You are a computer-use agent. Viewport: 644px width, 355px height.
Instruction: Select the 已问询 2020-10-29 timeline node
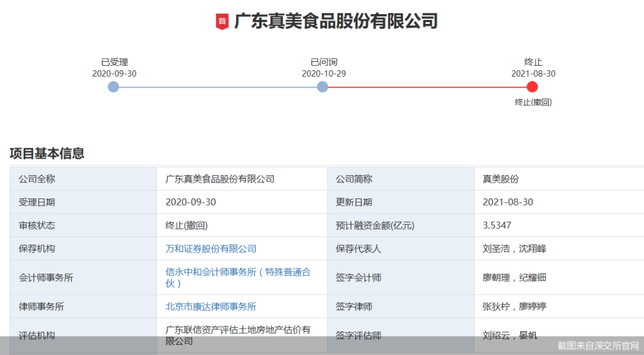pyautogui.click(x=323, y=87)
